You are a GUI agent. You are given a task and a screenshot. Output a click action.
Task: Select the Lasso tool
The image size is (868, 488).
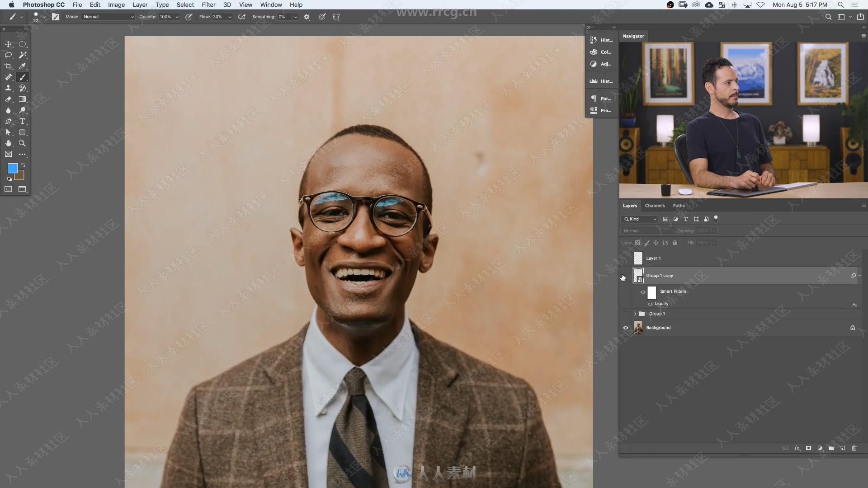(8, 55)
